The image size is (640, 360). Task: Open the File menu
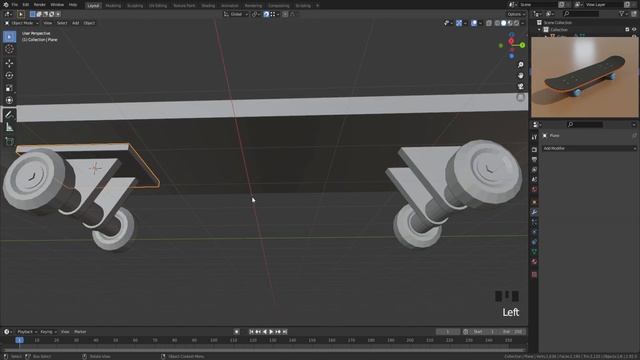tap(15, 5)
